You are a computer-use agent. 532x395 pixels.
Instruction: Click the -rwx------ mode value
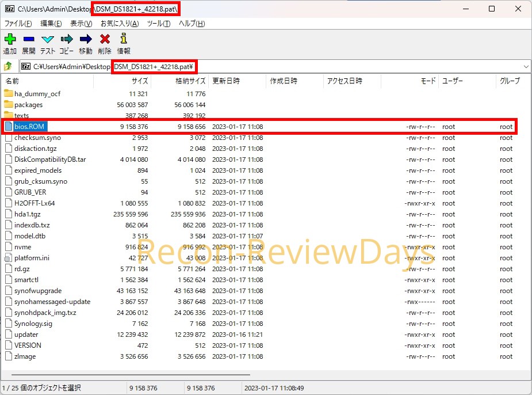click(x=420, y=302)
